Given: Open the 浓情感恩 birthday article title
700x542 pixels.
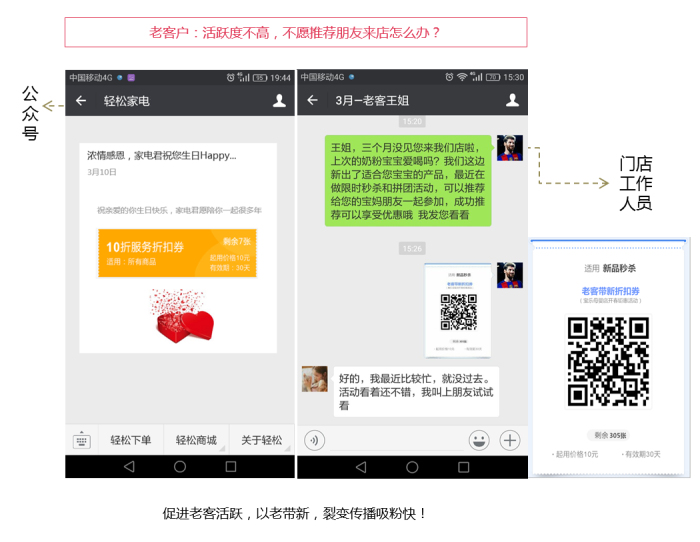Looking at the screenshot, I should pyautogui.click(x=162, y=156).
